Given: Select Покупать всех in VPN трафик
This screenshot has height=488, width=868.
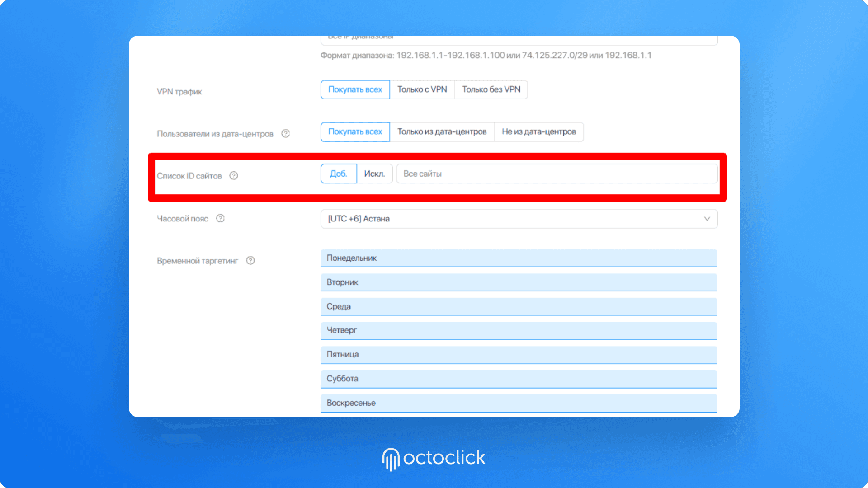Looking at the screenshot, I should (x=355, y=89).
